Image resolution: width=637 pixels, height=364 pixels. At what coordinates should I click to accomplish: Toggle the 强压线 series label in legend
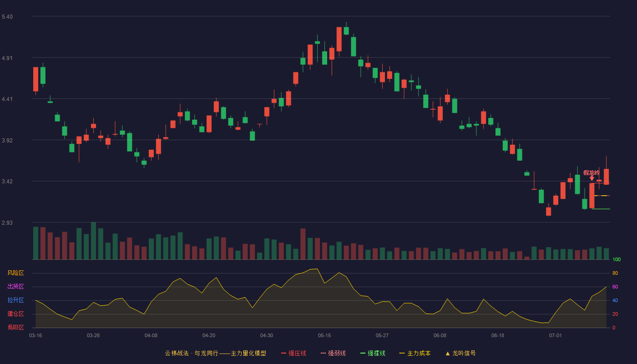point(297,353)
